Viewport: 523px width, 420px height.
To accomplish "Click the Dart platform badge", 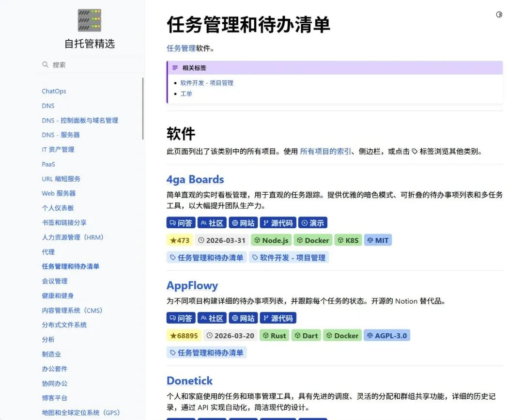I will (x=306, y=336).
